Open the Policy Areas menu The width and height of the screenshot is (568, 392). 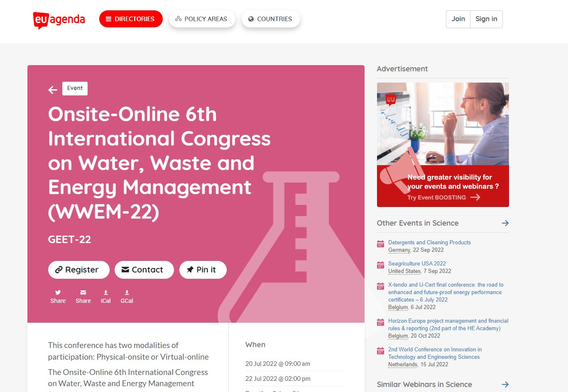pyautogui.click(x=202, y=19)
